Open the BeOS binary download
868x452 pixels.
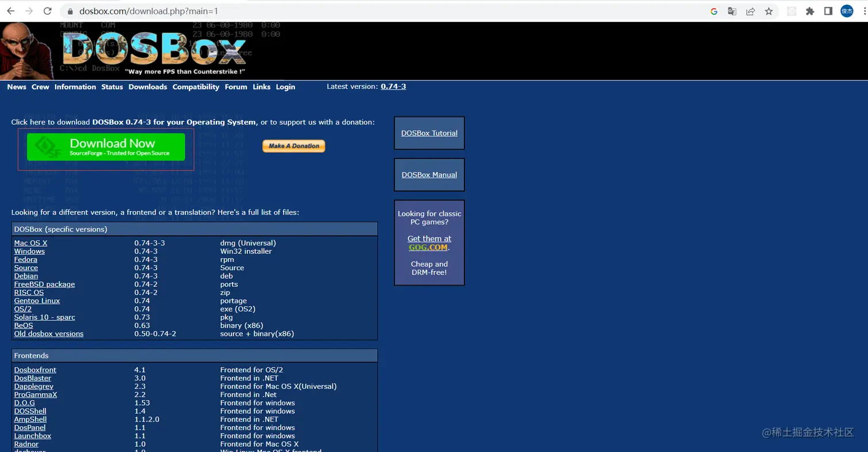click(24, 325)
